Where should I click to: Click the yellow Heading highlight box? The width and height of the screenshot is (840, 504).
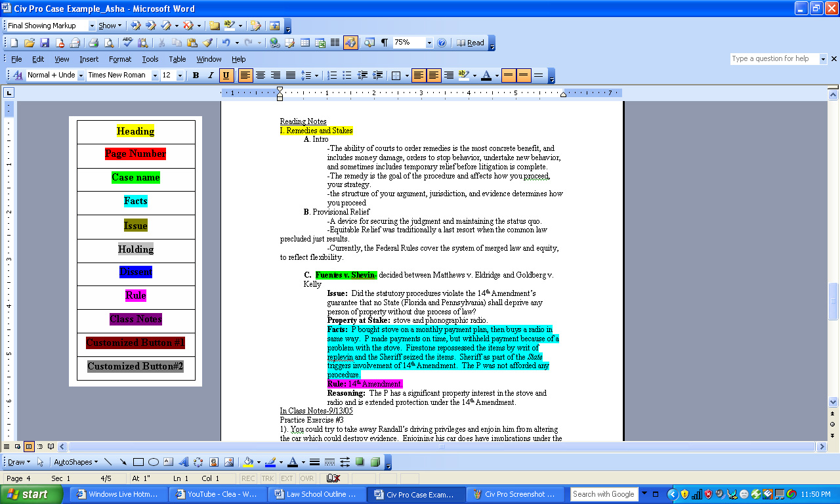point(135,131)
